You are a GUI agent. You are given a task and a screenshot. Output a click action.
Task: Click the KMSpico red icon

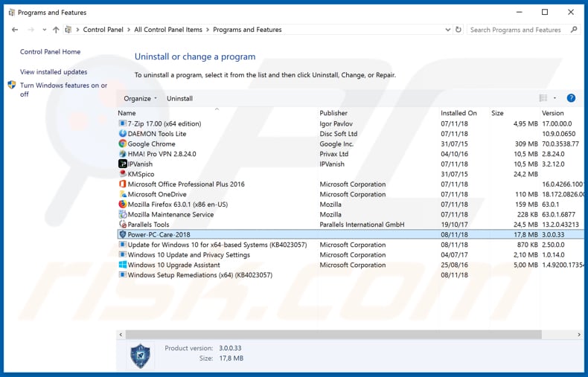click(122, 174)
